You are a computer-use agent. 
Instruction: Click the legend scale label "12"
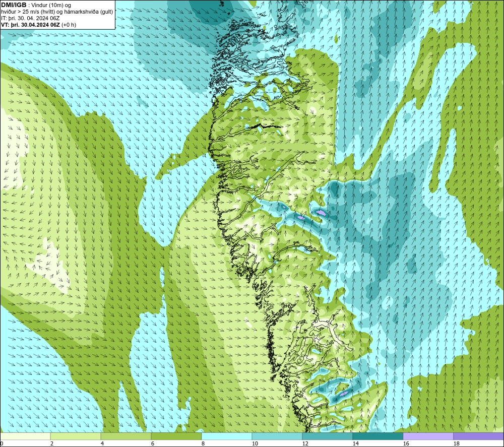pos(305,443)
